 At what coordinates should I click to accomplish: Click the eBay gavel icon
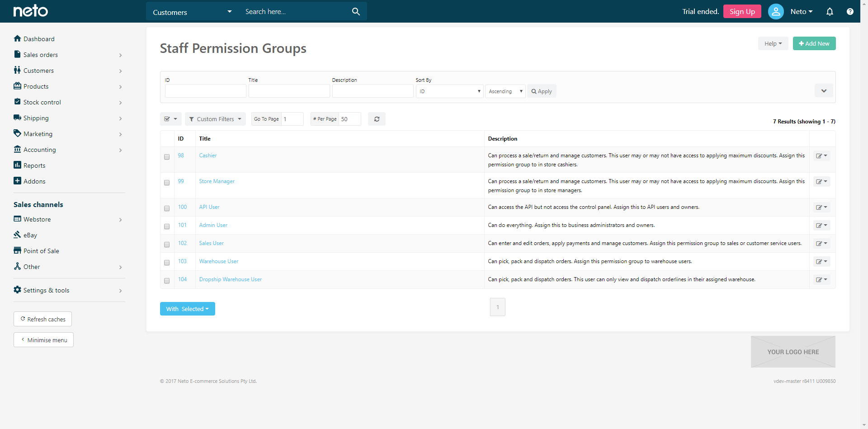pyautogui.click(x=17, y=235)
